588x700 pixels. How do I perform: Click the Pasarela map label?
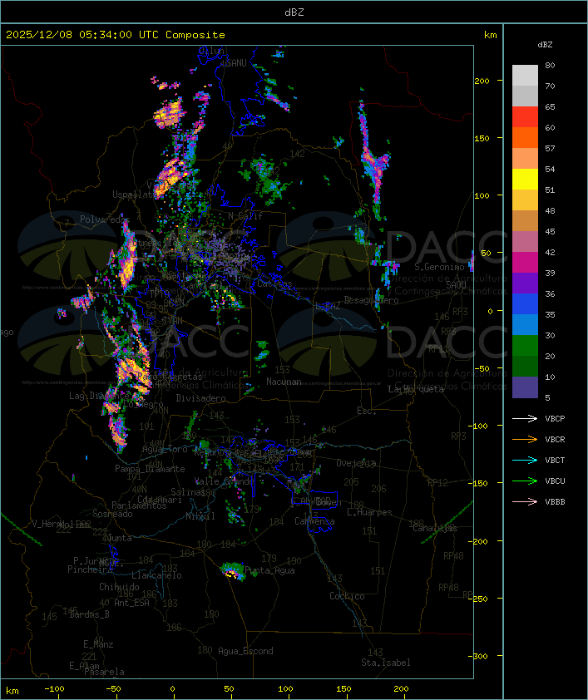[x=104, y=672]
